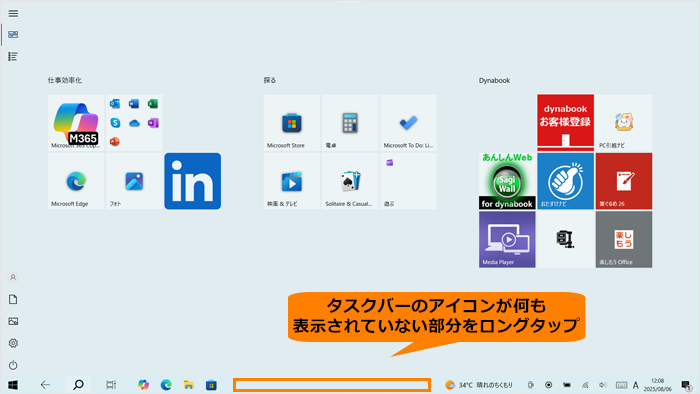Image resolution: width=700 pixels, height=394 pixels.
Task: Open the Microsoft To Do tile
Action: pos(408,123)
